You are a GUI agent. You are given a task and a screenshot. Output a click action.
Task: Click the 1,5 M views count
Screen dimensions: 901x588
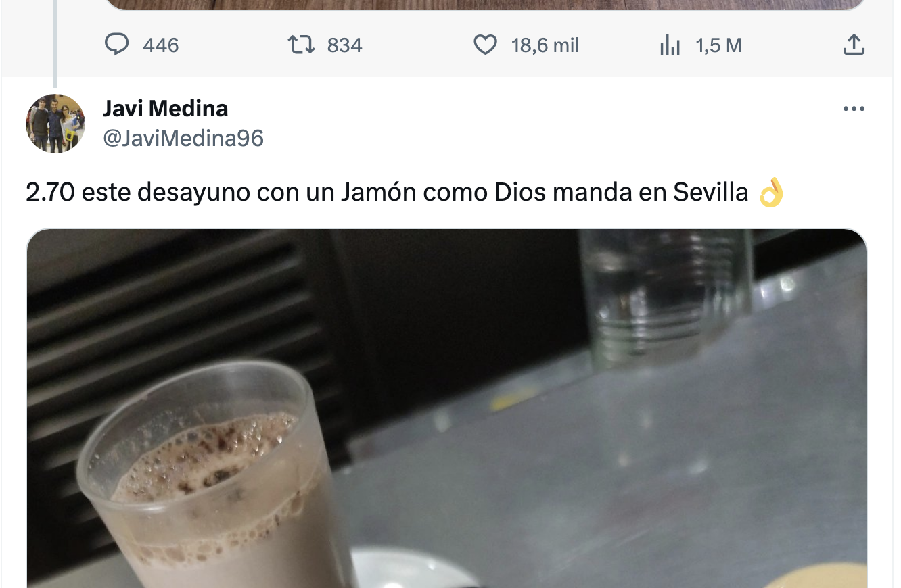pos(718,45)
